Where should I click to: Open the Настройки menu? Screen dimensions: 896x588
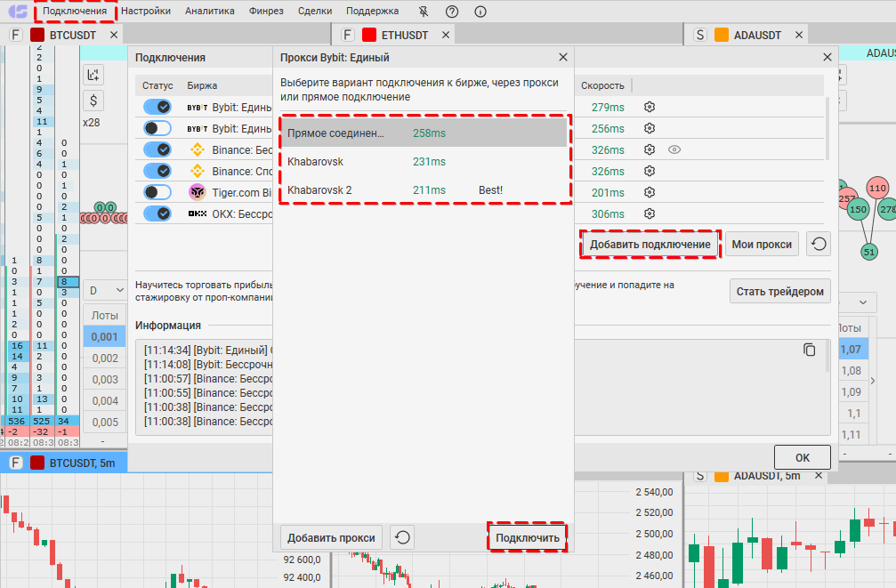click(146, 11)
